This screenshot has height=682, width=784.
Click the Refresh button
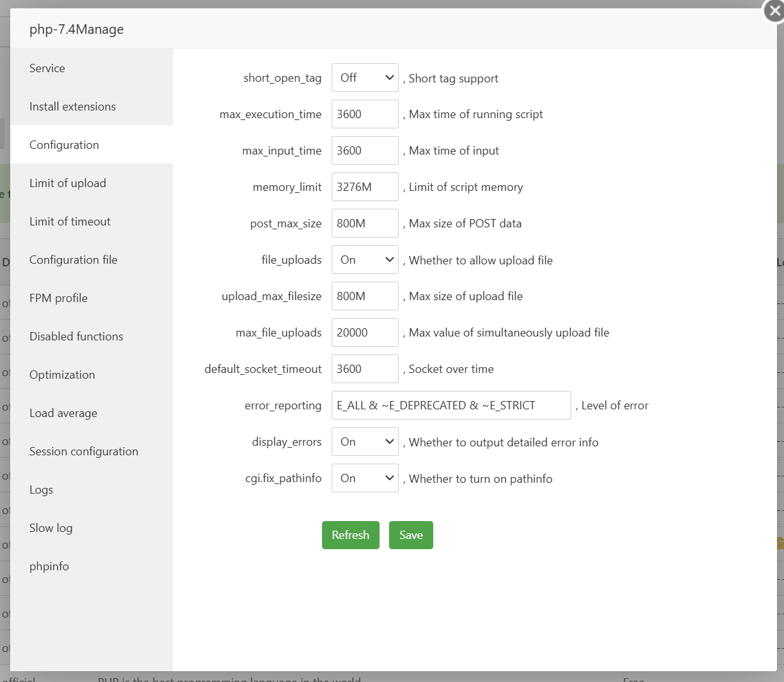[350, 535]
